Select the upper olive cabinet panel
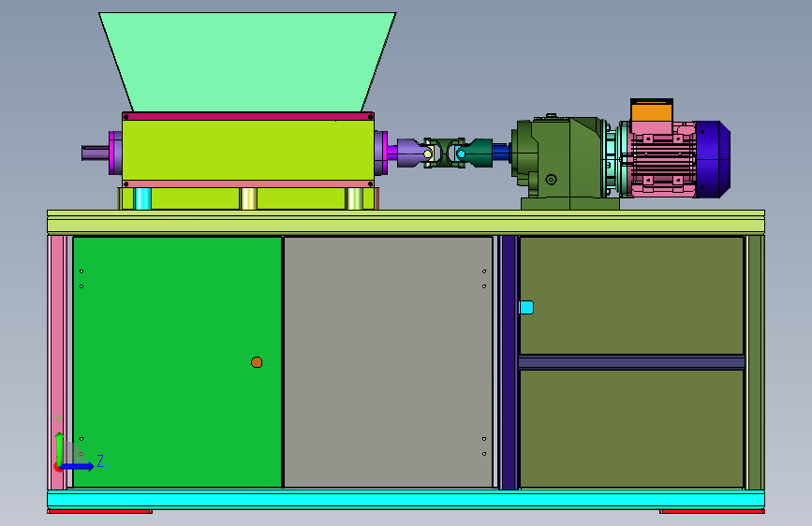Image resolution: width=812 pixels, height=526 pixels. [632, 296]
